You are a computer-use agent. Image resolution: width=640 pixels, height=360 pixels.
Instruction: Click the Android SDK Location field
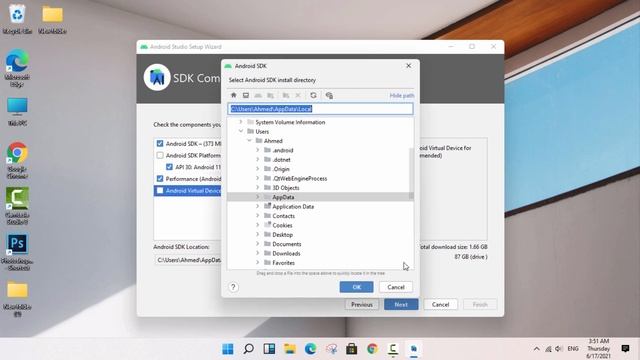tap(188, 260)
